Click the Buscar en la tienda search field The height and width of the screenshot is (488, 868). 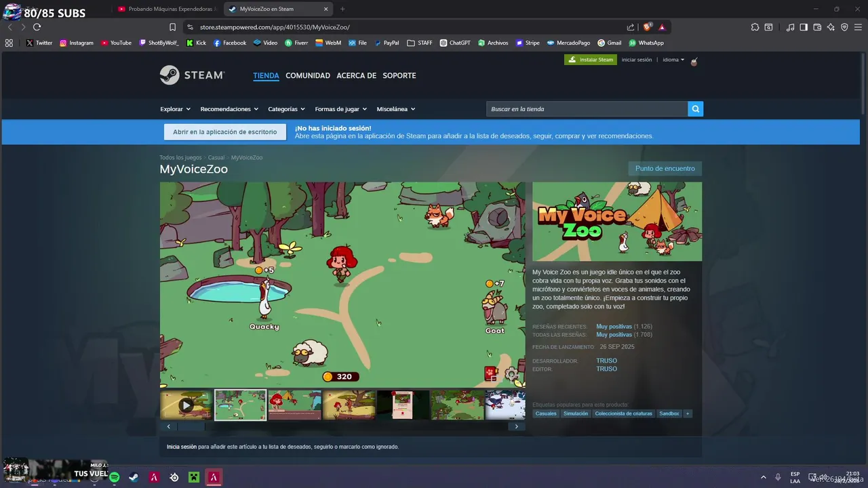click(587, 109)
